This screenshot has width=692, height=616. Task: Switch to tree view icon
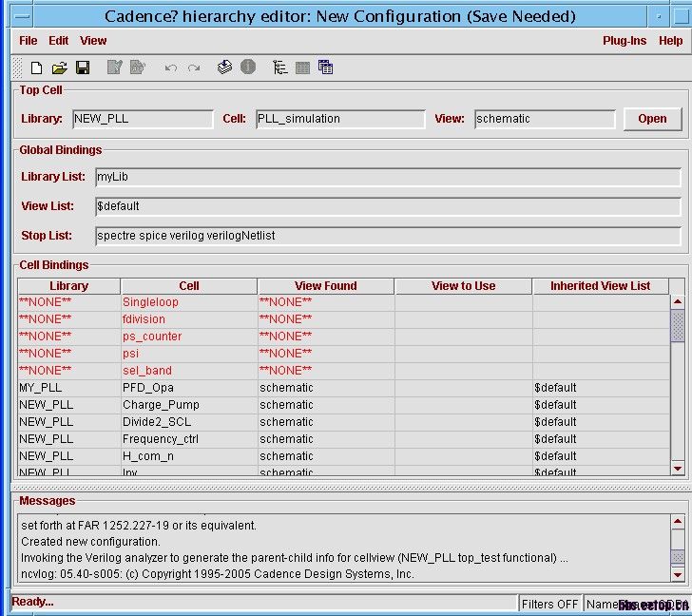pyautogui.click(x=279, y=67)
